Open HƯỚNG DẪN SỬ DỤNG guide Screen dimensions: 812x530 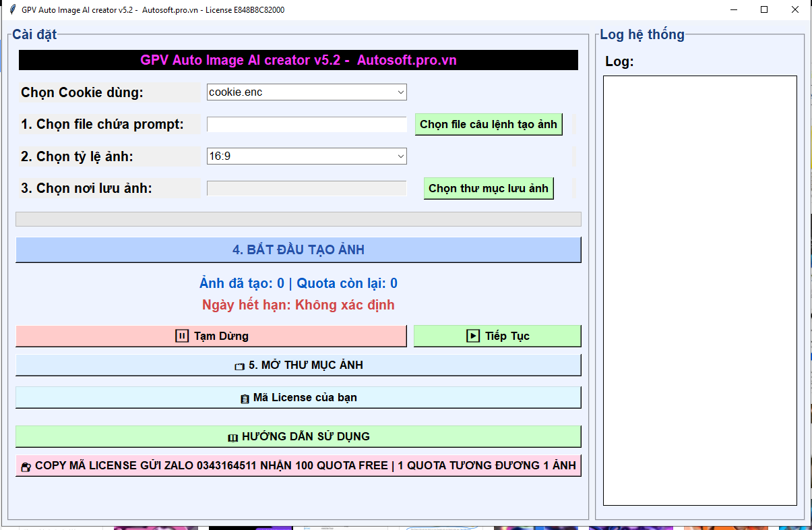299,436
